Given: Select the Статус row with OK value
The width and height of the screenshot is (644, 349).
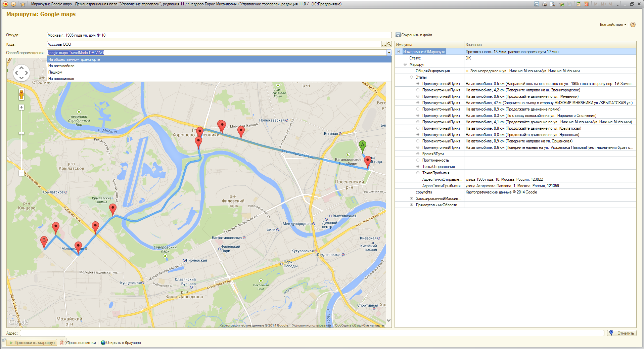Looking at the screenshot, I should (x=515, y=58).
